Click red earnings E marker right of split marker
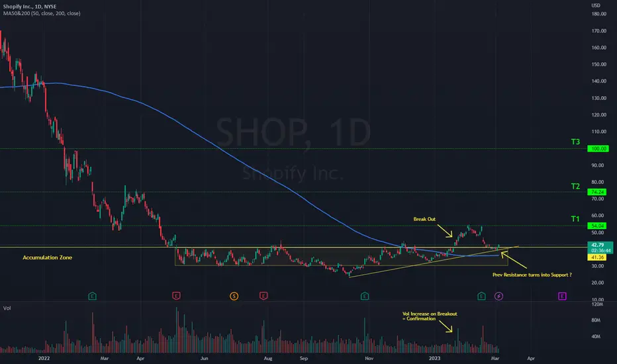Image resolution: width=617 pixels, height=364 pixels. click(263, 296)
